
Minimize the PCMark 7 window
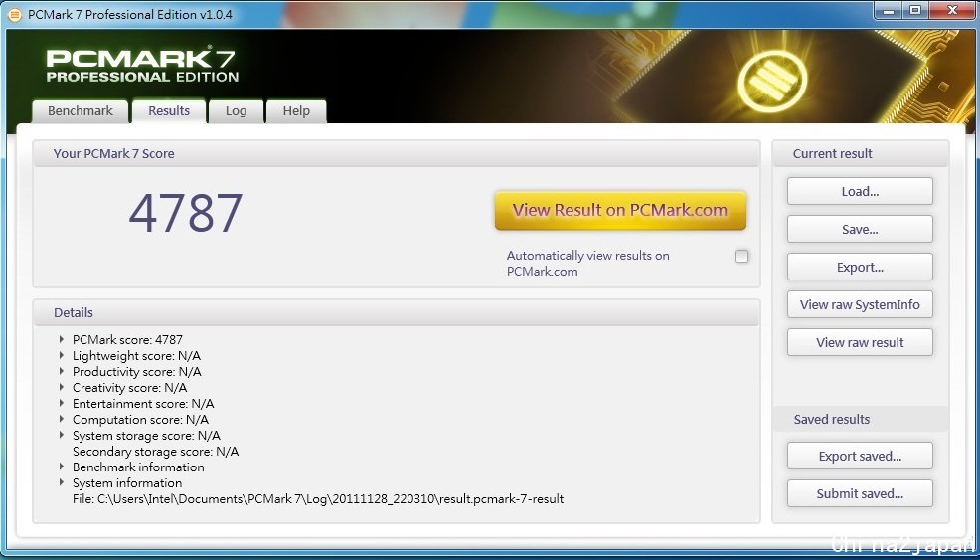coord(889,9)
